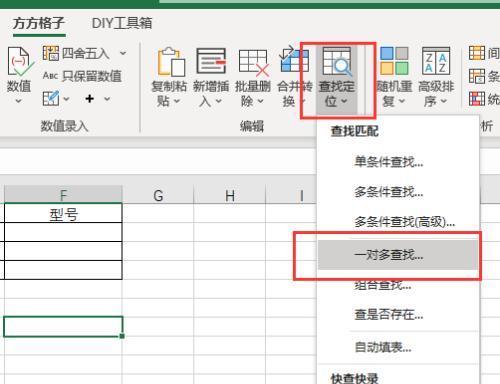Click the 随机重复 colored squares icon
The image size is (500, 384).
(394, 61)
